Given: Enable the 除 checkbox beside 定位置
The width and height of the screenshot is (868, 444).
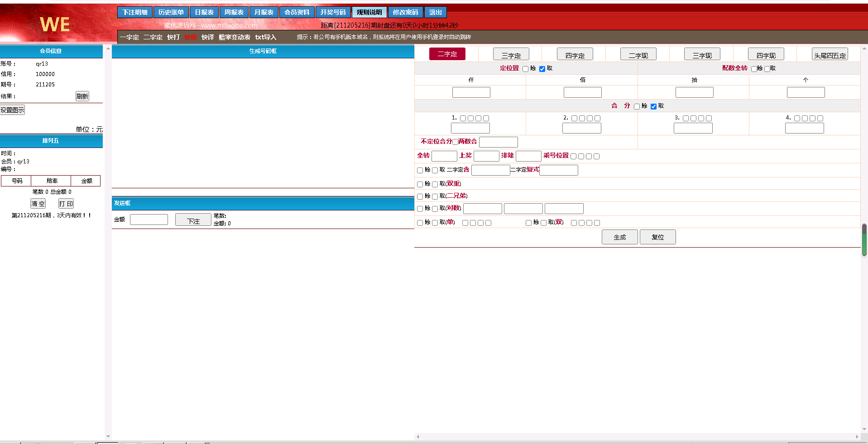Looking at the screenshot, I should pyautogui.click(x=526, y=69).
